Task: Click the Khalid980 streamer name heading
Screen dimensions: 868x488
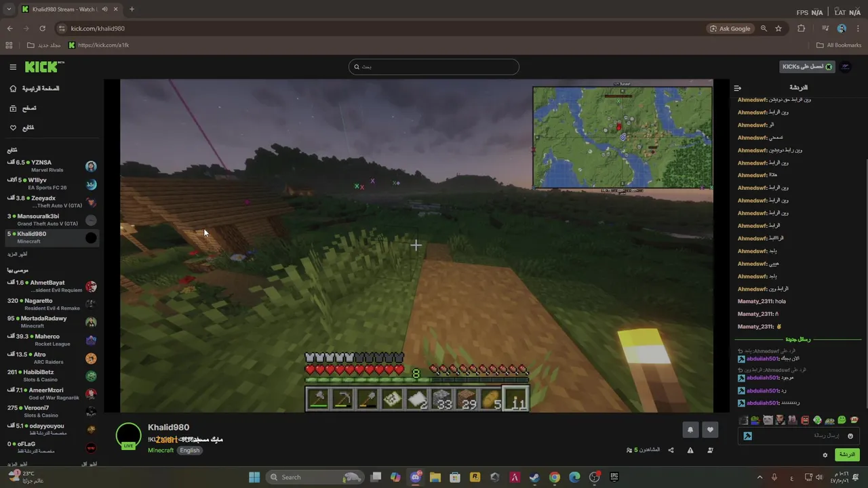Action: click(168, 428)
